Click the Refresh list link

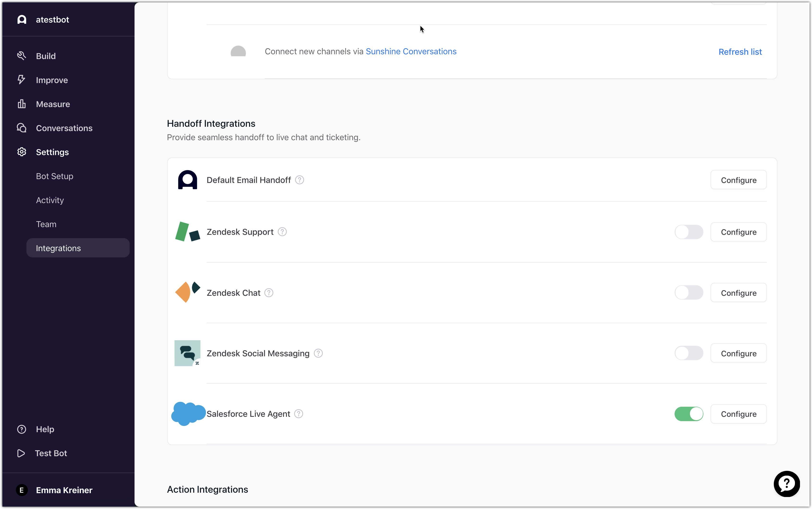point(740,52)
